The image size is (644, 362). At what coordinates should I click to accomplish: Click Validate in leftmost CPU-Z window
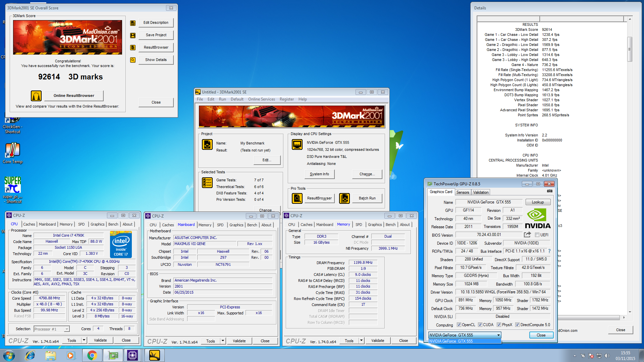100,341
